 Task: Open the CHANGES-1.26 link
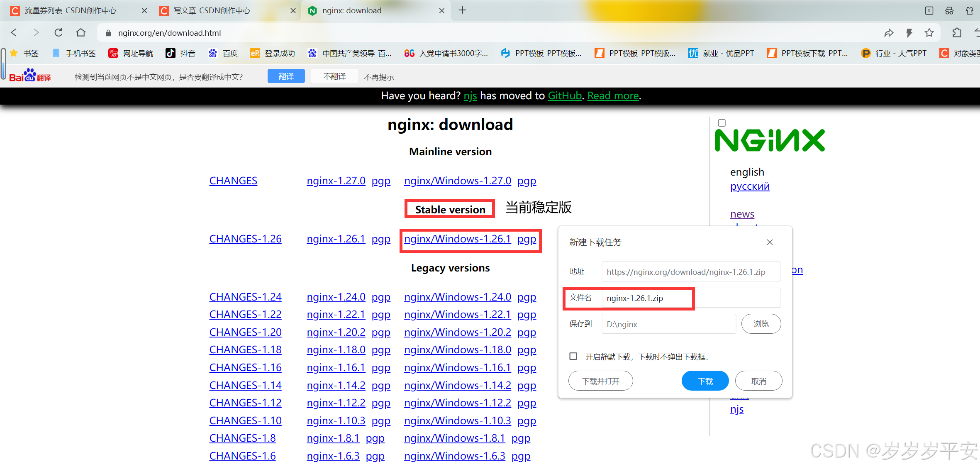pyautogui.click(x=246, y=239)
